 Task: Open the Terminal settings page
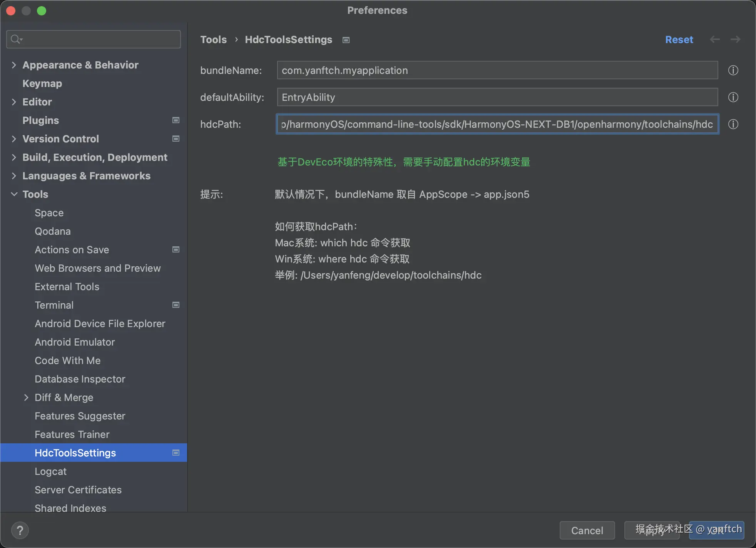coord(54,305)
